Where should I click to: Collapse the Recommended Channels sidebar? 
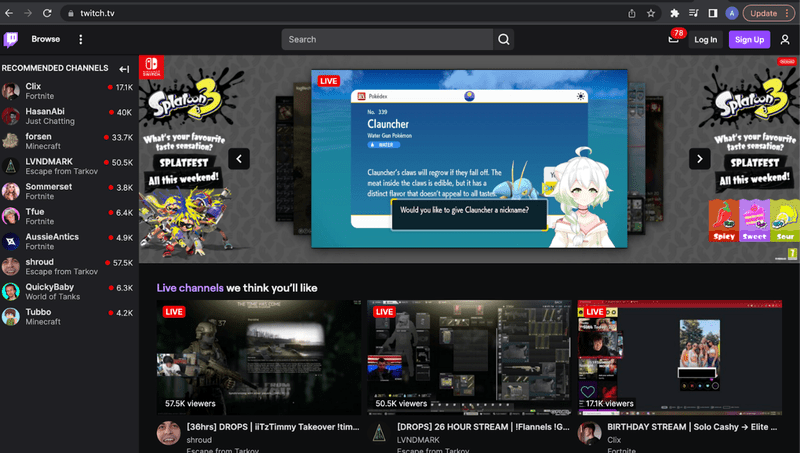124,69
